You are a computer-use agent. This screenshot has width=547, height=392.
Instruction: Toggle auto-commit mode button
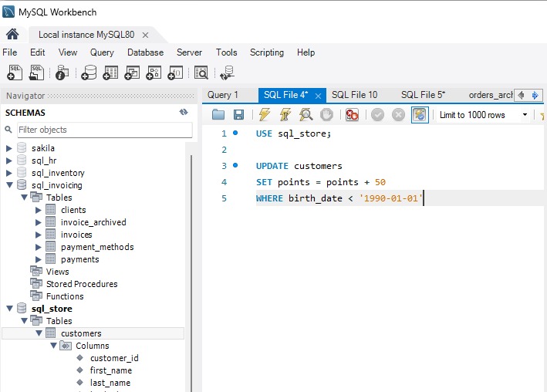tap(419, 115)
